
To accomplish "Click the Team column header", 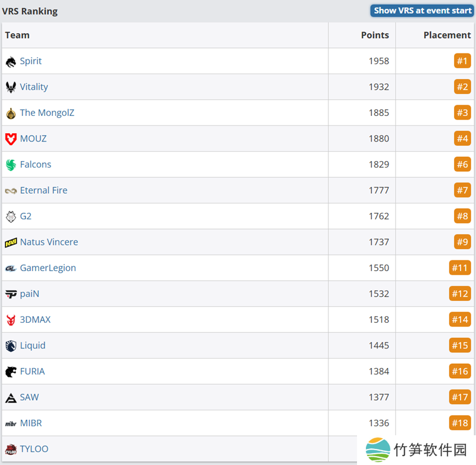I will point(17,35).
